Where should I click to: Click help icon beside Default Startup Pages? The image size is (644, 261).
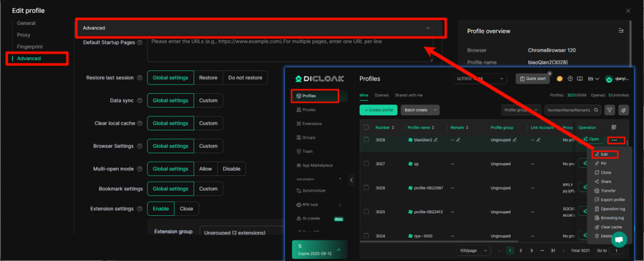[140, 42]
